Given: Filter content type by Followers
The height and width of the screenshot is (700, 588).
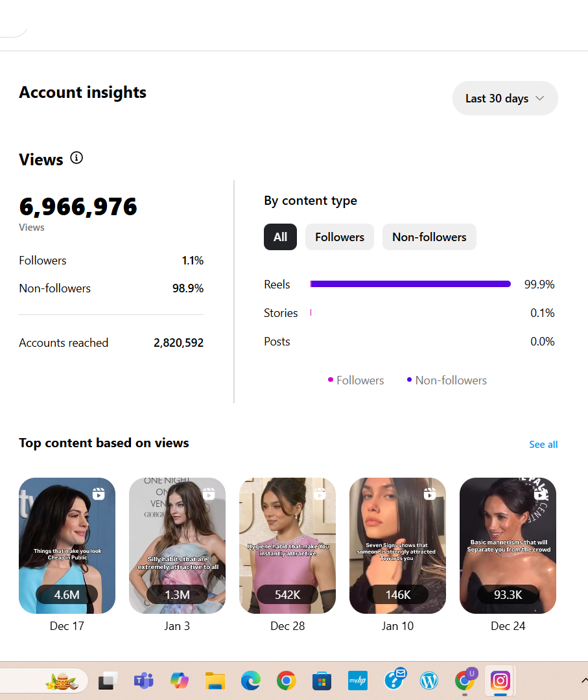Looking at the screenshot, I should [x=340, y=237].
